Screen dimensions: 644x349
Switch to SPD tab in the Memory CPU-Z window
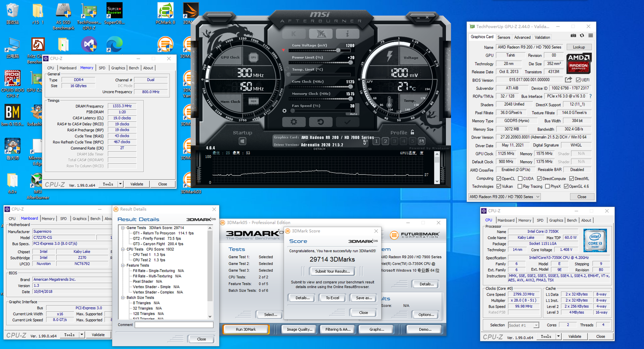pyautogui.click(x=102, y=68)
